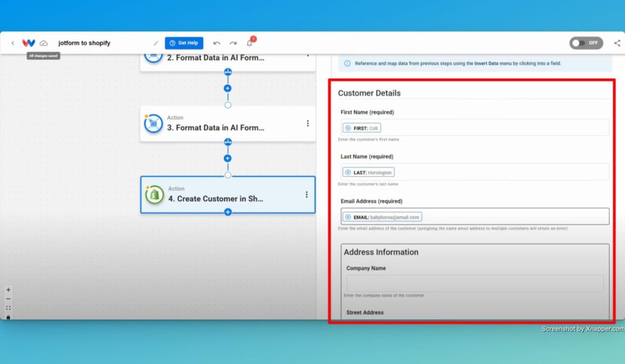Viewport: 625px width, 364px height.
Task: Click the connector circle above step 4
Action: [228, 175]
